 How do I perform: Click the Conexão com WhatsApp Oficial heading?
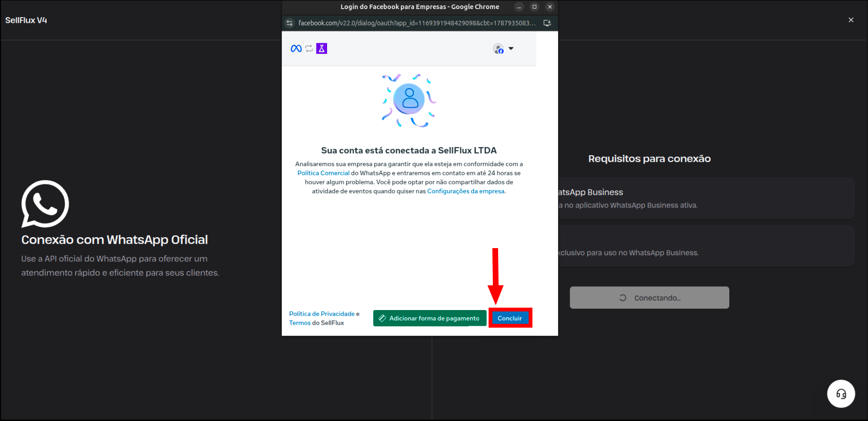coord(114,240)
